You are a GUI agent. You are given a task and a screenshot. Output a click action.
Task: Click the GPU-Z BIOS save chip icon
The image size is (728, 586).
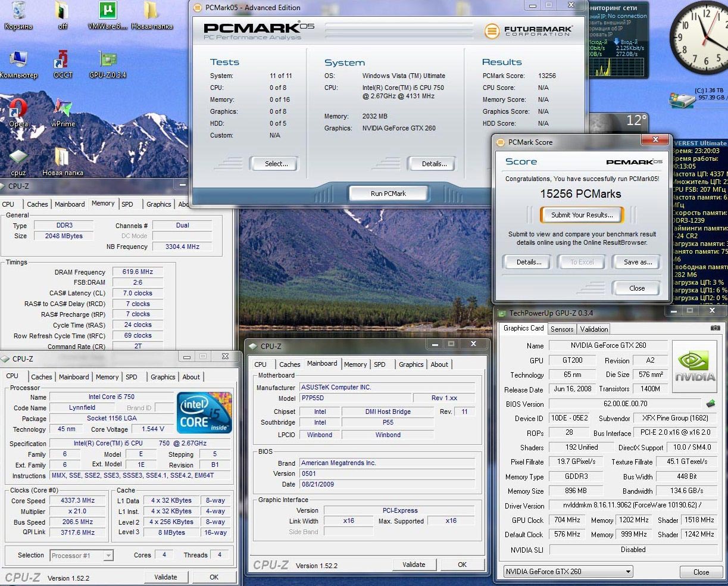[710, 403]
